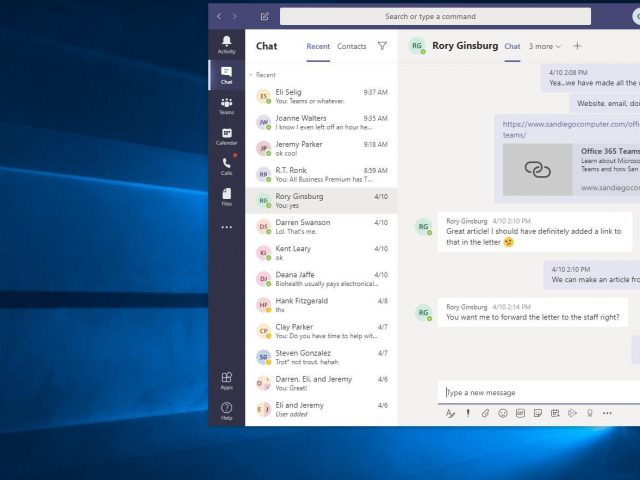The height and width of the screenshot is (480, 640).
Task: Open Eli Selig conversation in list
Action: pyautogui.click(x=321, y=96)
